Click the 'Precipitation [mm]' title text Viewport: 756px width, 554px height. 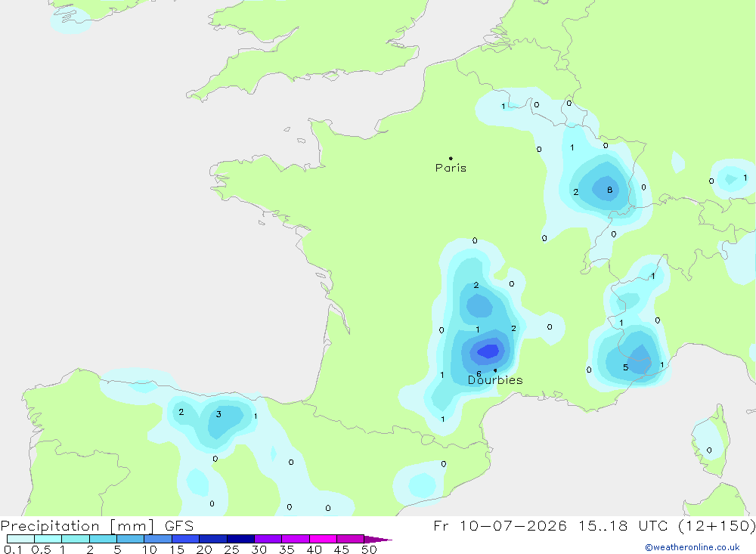[x=77, y=525]
